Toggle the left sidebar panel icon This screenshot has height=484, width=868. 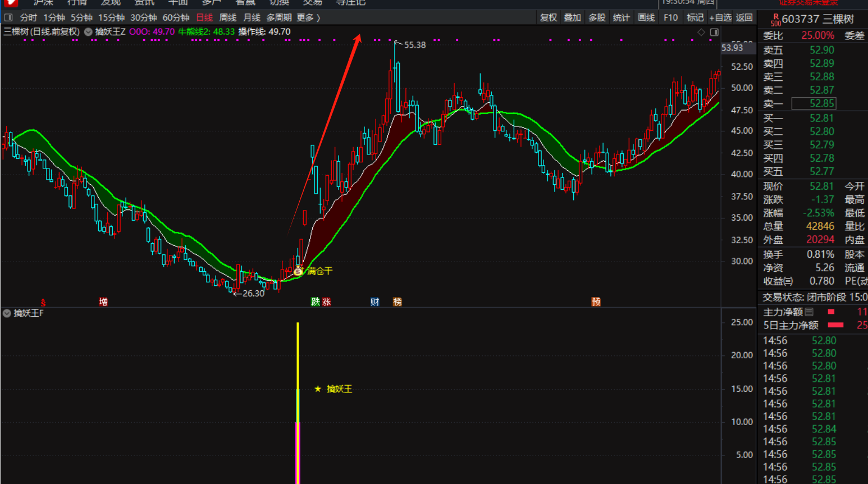click(x=8, y=17)
